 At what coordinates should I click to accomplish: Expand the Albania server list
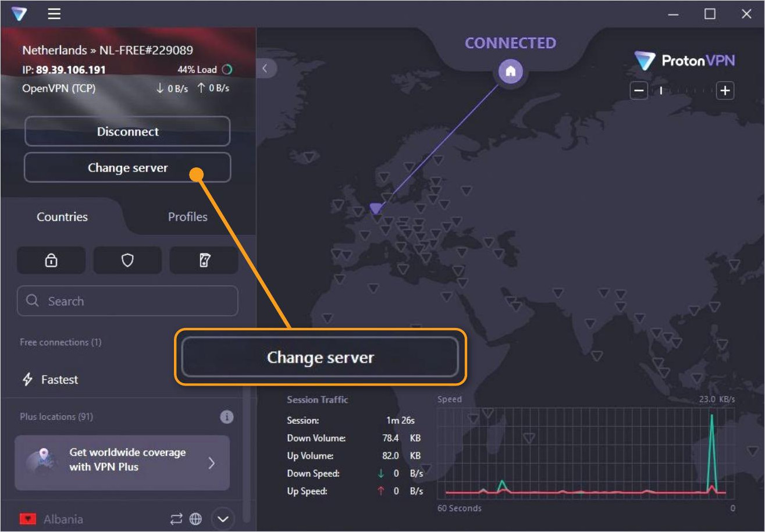click(x=223, y=519)
